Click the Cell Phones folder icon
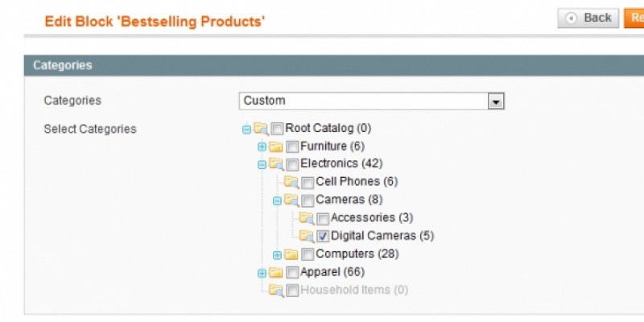644x322 pixels. click(x=291, y=182)
